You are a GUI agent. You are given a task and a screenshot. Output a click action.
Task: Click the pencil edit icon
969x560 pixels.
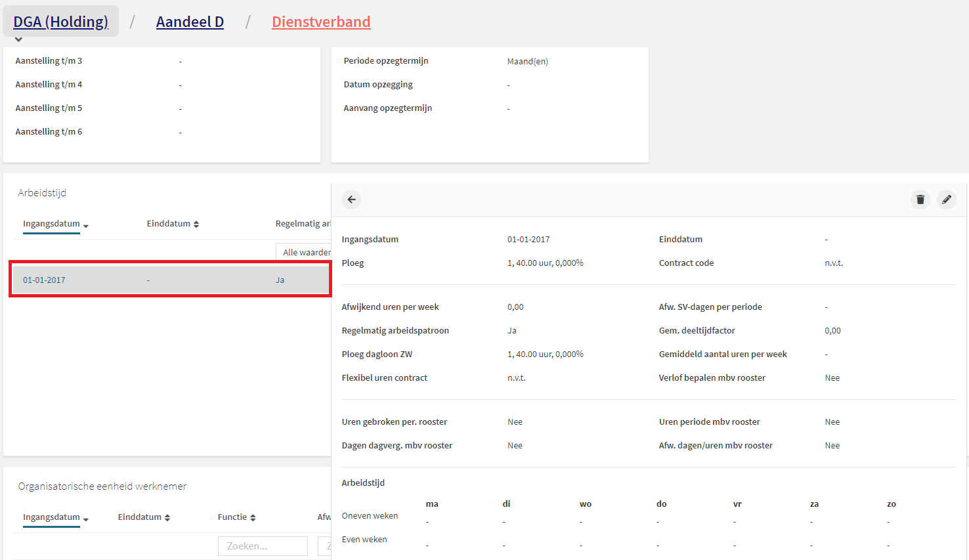coord(946,200)
